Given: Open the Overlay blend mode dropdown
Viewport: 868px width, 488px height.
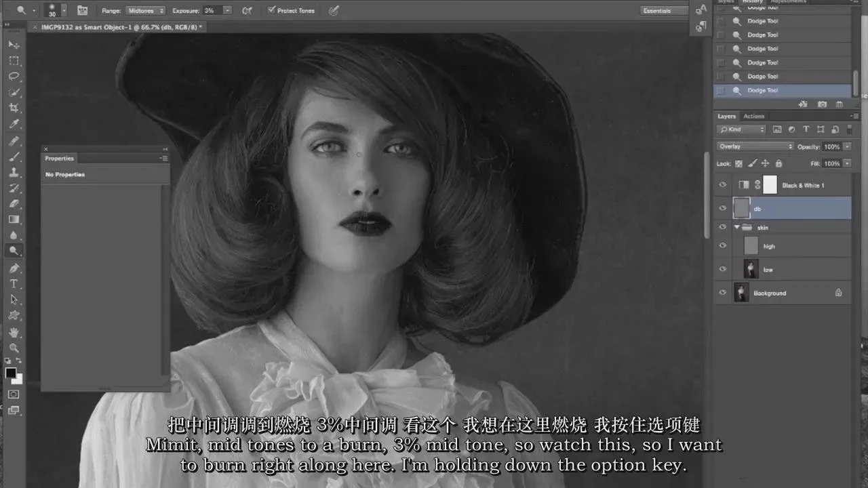Looking at the screenshot, I should [x=754, y=146].
